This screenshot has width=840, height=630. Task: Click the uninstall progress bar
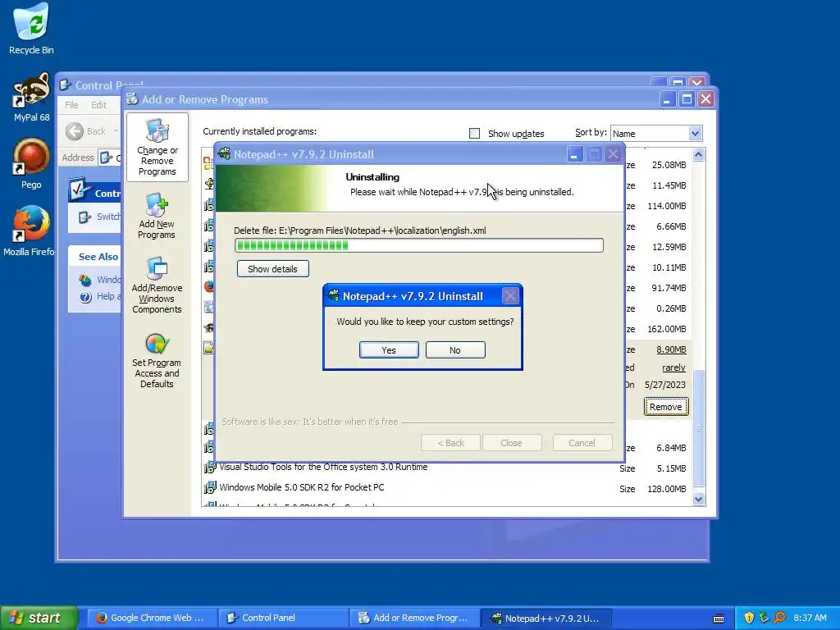pyautogui.click(x=419, y=245)
